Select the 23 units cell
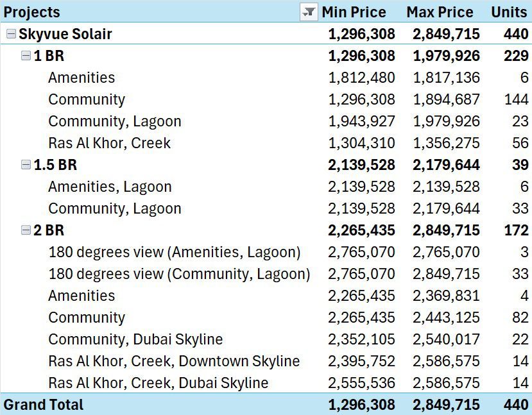Image resolution: width=532 pixels, height=415 pixels. point(520,121)
